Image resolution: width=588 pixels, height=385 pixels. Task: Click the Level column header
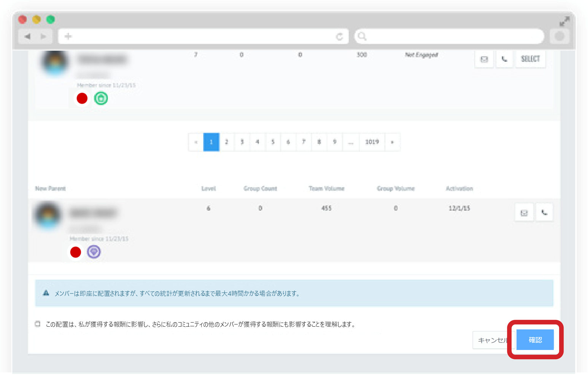click(208, 189)
